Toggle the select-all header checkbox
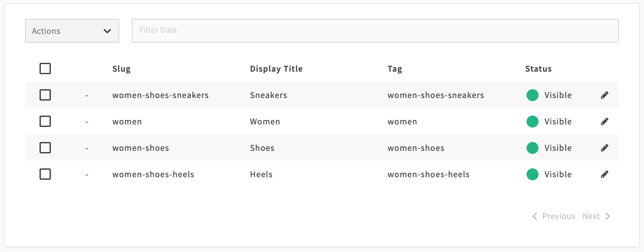The image size is (644, 252). point(45,68)
